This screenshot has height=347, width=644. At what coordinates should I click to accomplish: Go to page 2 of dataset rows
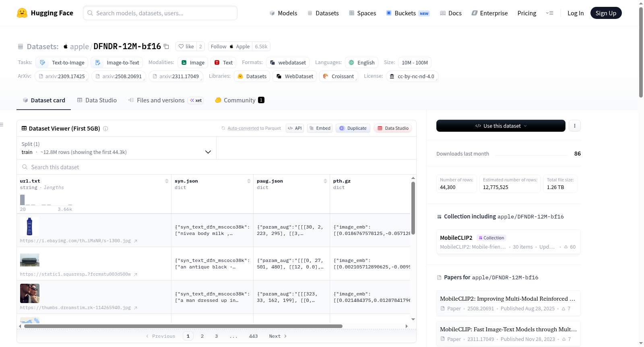click(202, 336)
